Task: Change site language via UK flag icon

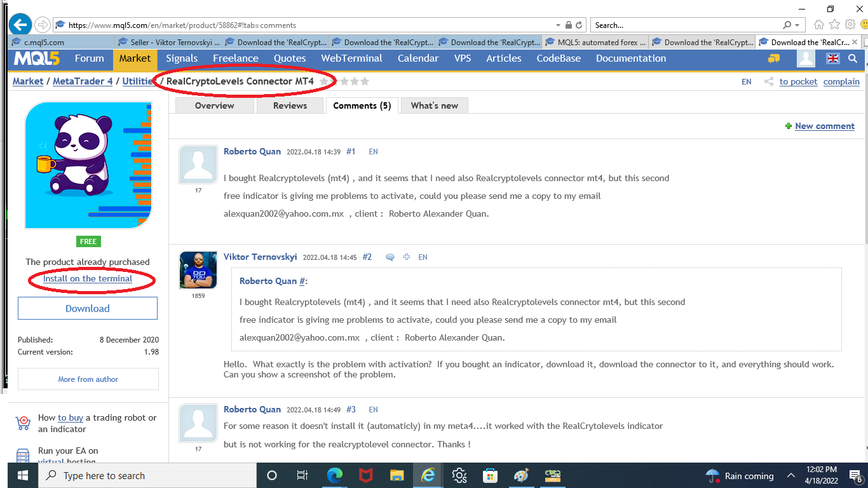Action: 832,58
